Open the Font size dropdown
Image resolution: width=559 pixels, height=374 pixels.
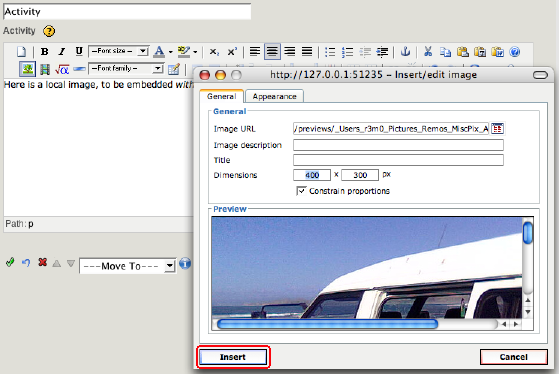point(119,51)
